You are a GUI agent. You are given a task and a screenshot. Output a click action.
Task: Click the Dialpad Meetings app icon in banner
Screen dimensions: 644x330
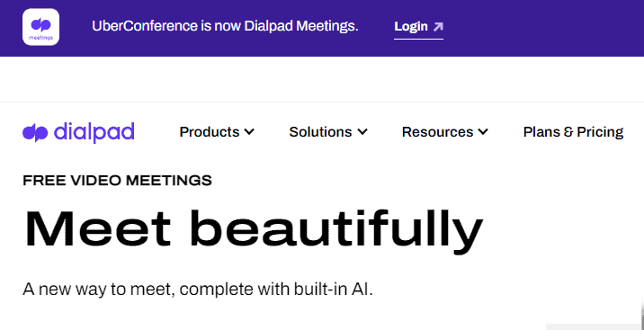40,27
